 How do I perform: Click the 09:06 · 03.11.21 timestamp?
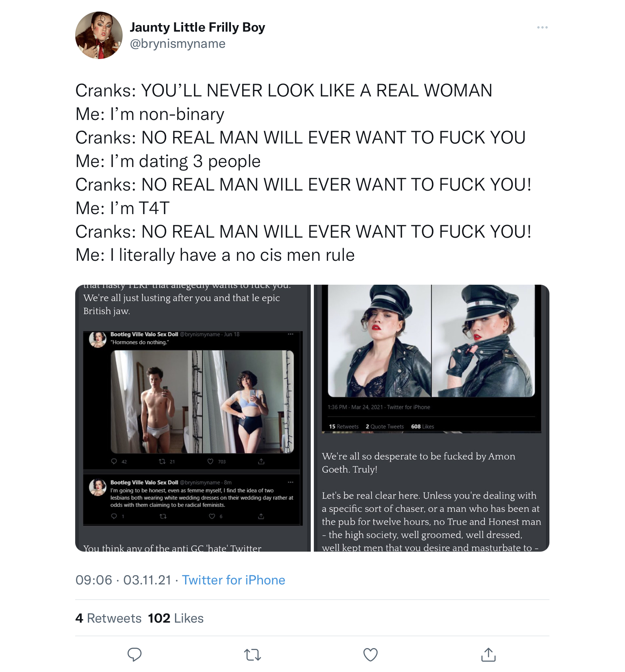[x=123, y=580]
